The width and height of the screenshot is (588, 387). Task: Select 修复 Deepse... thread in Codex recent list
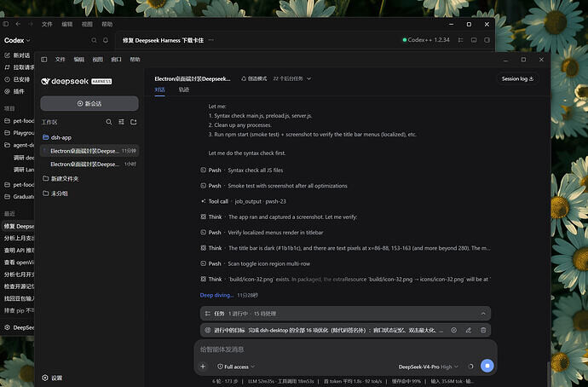pos(18,226)
